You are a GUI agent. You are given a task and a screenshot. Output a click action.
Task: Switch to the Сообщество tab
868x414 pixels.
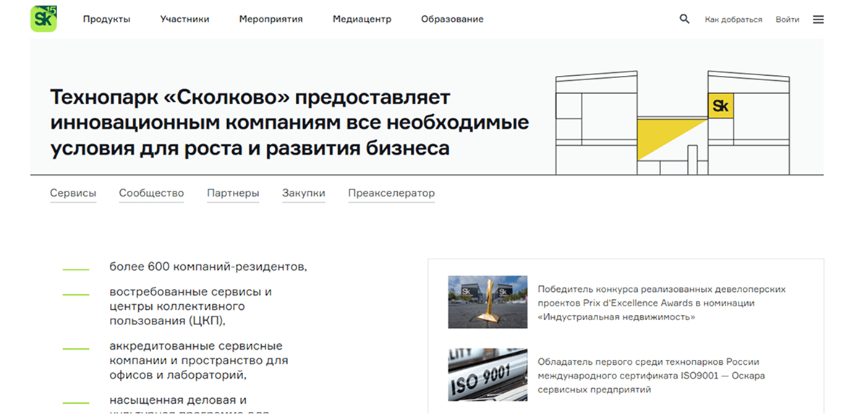151,194
